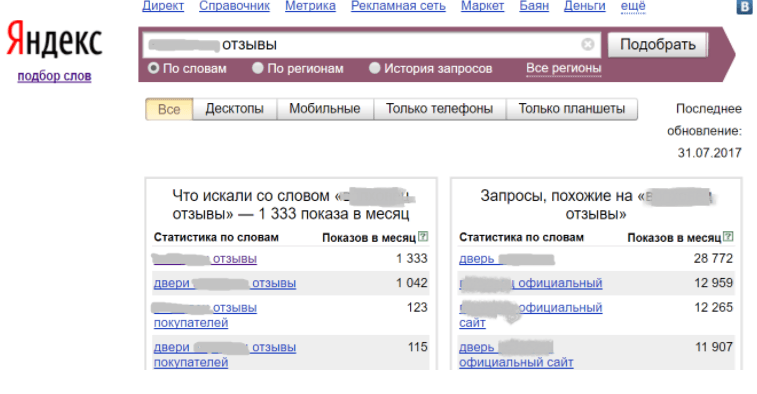757x394 pixels.
Task: Open the 'Директ' link
Action: (x=163, y=6)
